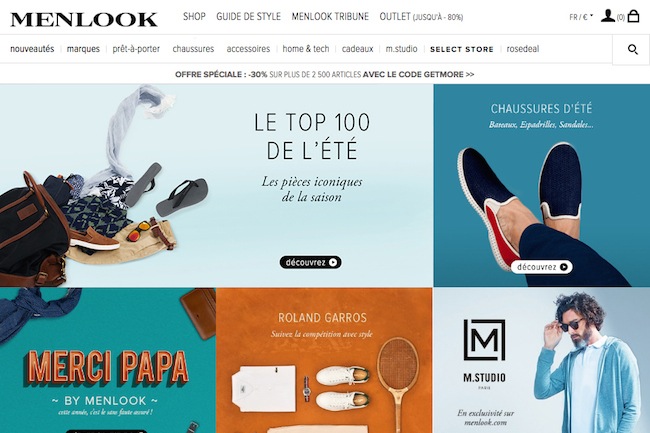Go to Menlook Tribune
This screenshot has width=650, height=433.
(x=330, y=17)
